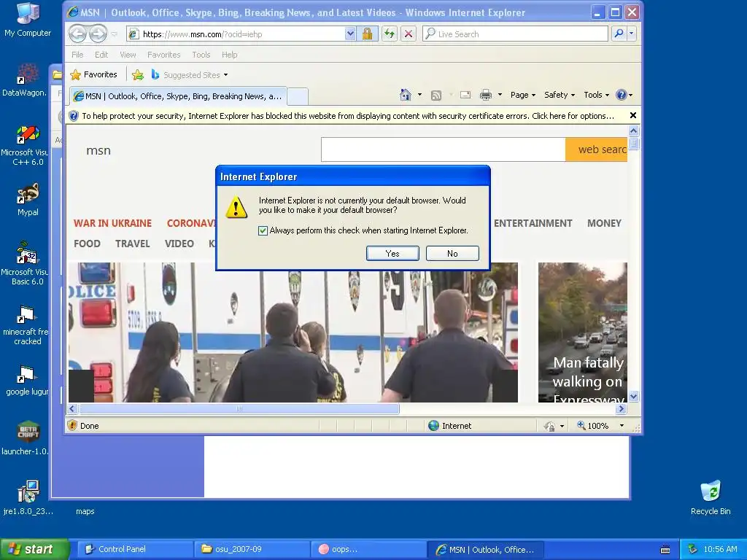This screenshot has width=747, height=560.
Task: Click the Live Search text field
Action: [515, 34]
